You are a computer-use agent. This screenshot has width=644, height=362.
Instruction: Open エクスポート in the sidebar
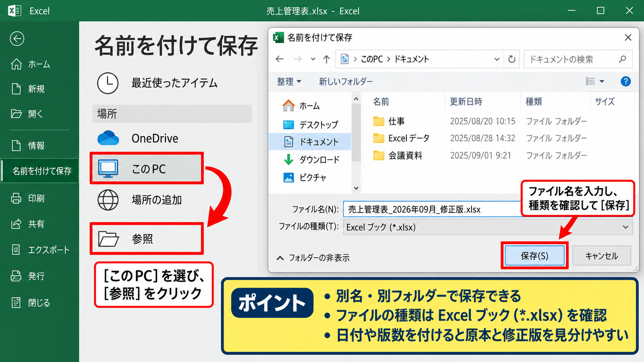pos(40,250)
